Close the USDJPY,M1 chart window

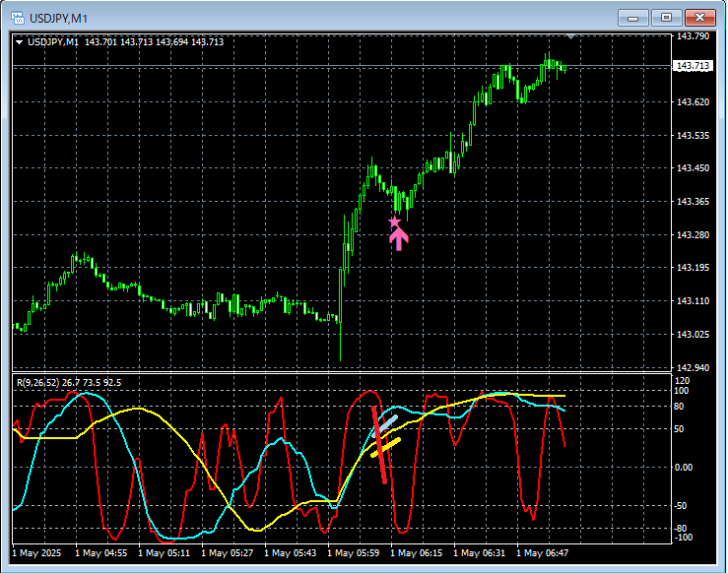click(x=700, y=18)
